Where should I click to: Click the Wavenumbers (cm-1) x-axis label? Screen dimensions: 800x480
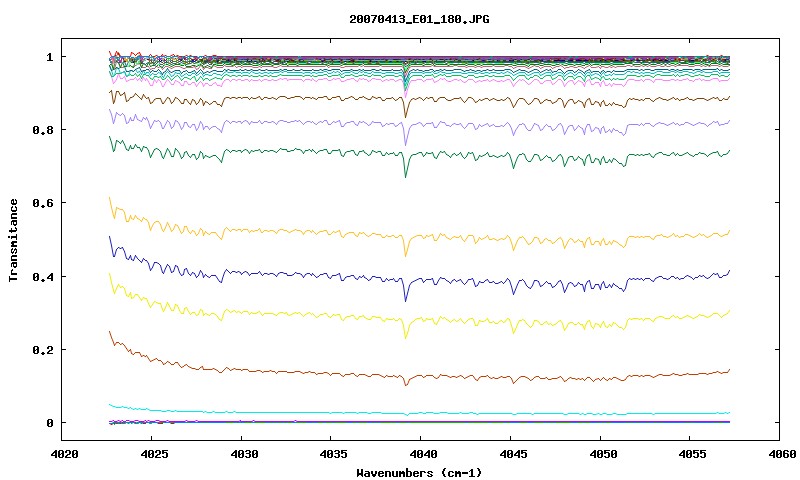(419, 473)
